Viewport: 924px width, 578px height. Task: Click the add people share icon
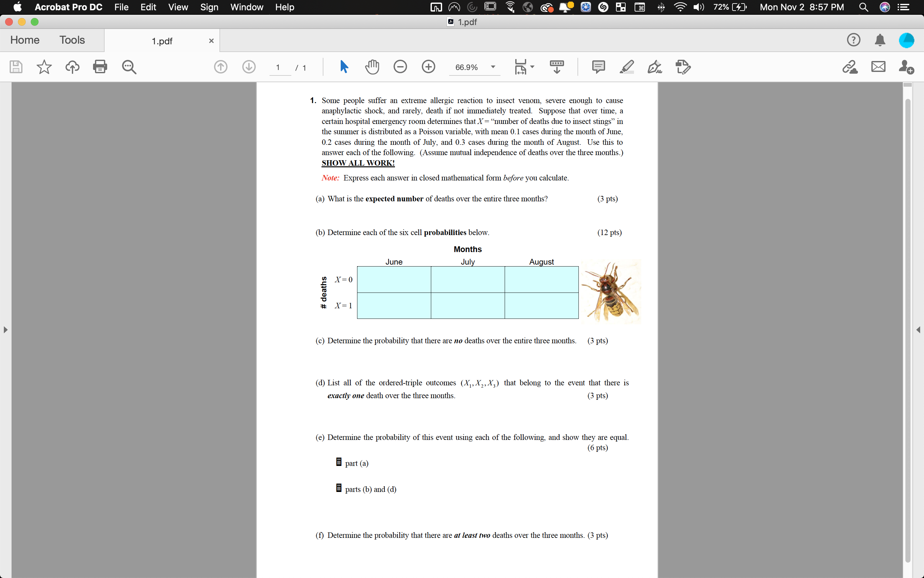[x=906, y=67]
